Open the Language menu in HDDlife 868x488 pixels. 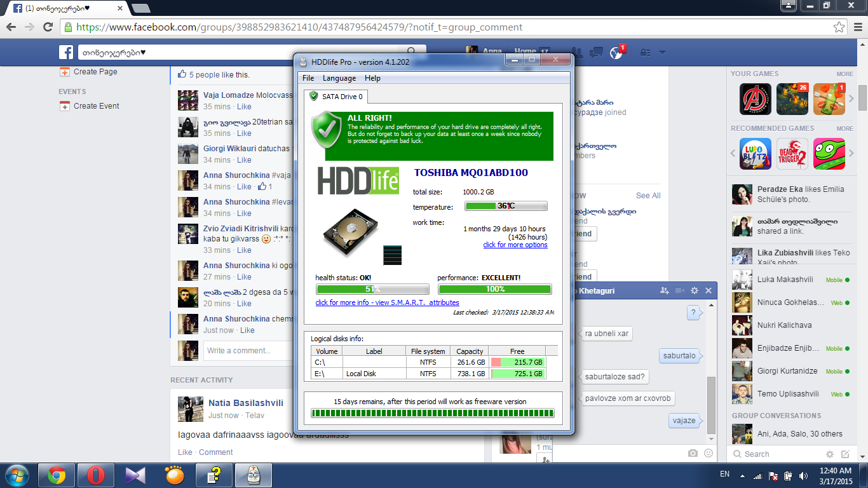[339, 78]
